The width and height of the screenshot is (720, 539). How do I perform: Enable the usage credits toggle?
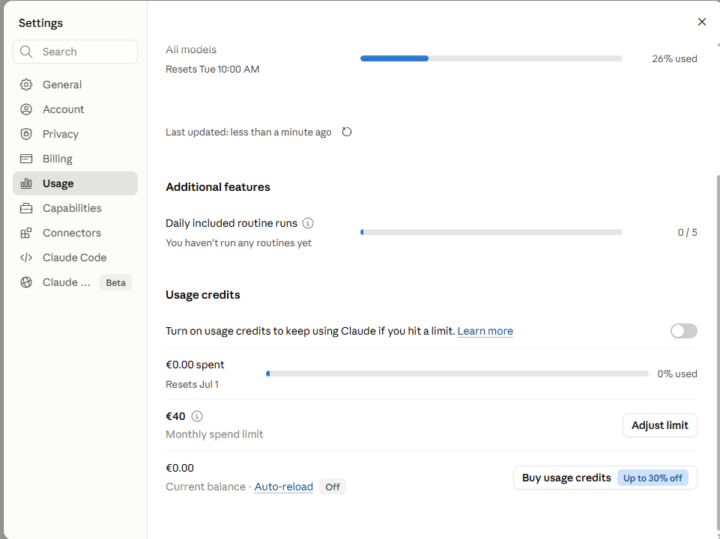click(684, 331)
